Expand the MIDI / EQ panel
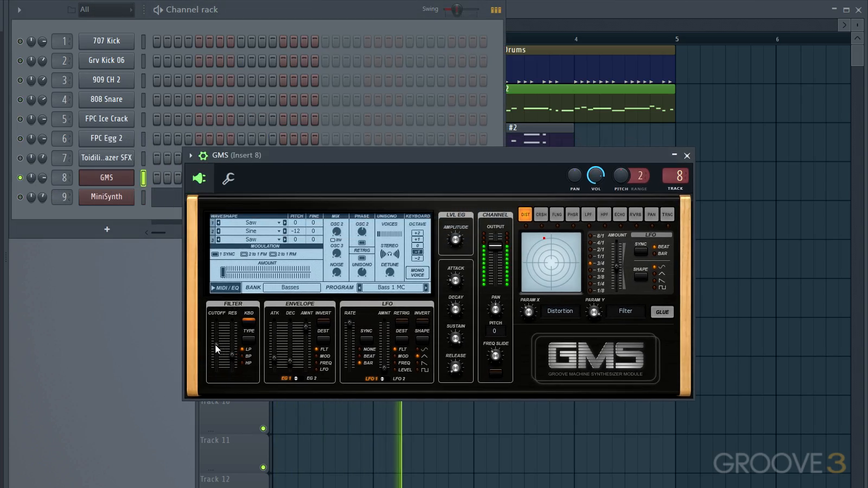Screen dimensions: 868x488 click(x=225, y=287)
